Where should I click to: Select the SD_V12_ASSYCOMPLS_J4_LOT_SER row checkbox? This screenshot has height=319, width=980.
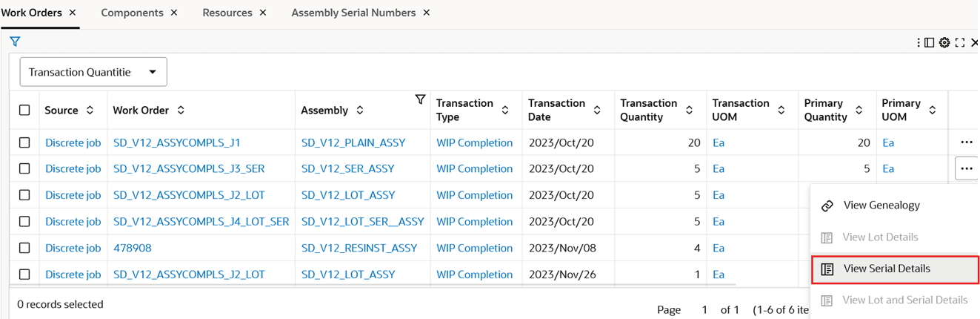[24, 221]
